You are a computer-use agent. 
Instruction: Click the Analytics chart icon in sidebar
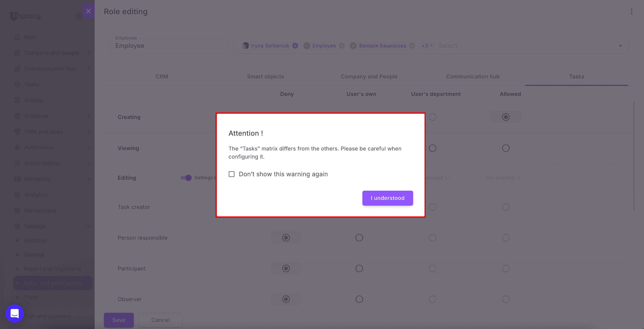tap(17, 195)
